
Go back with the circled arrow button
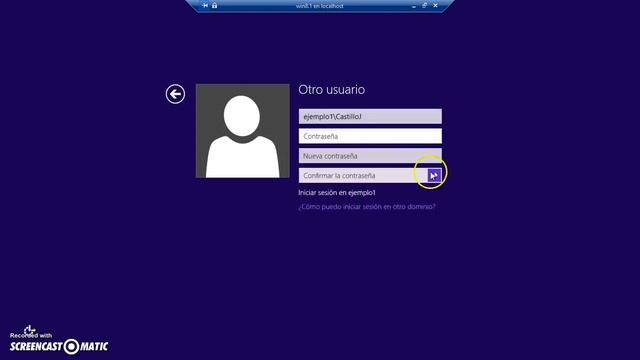click(175, 94)
